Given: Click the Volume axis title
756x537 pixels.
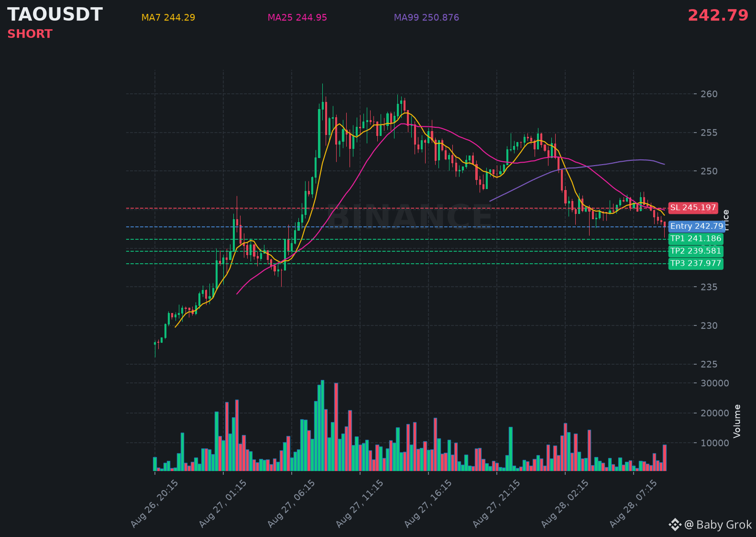Looking at the screenshot, I should point(737,421).
